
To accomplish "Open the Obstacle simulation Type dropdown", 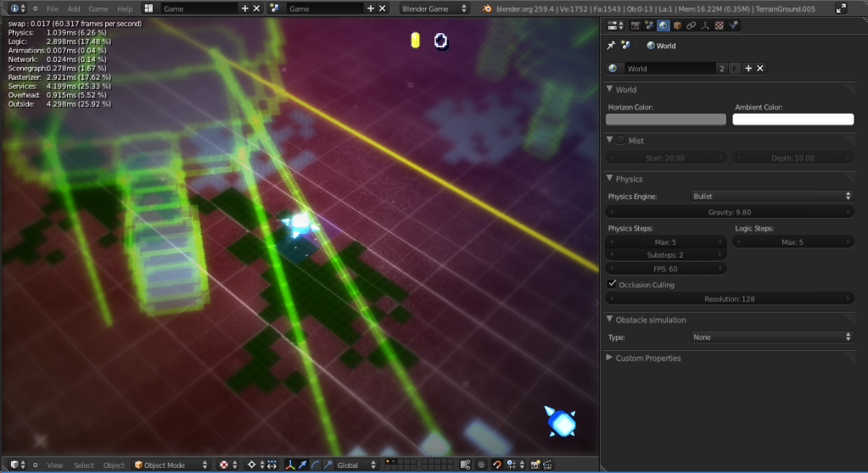I will pyautogui.click(x=771, y=337).
